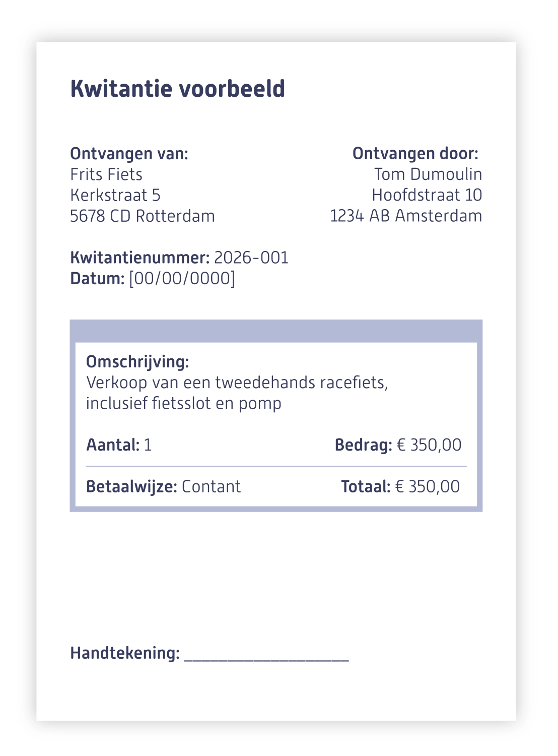This screenshot has width=558, height=756.
Task: Click the date placeholder [00/00/0000]
Action: tap(182, 278)
